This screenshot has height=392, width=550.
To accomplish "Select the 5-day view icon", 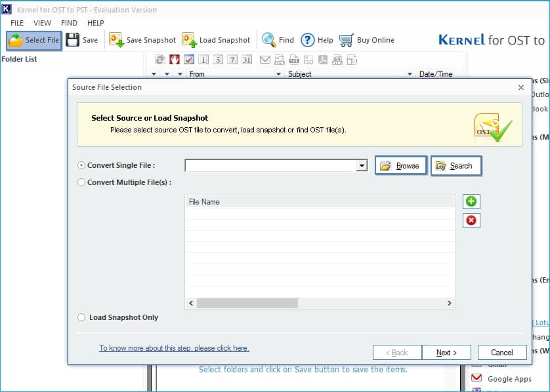I will 218,60.
